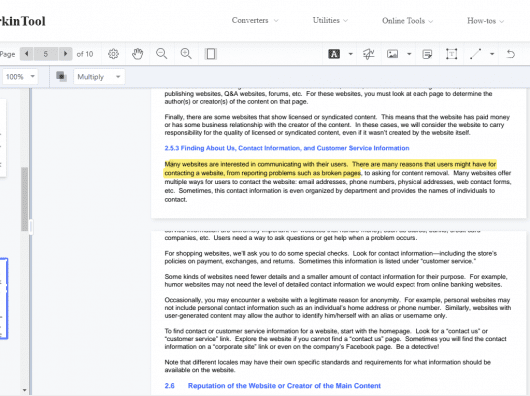Select the text highlight tool
Screen dimensions: 530x396
coord(334,54)
